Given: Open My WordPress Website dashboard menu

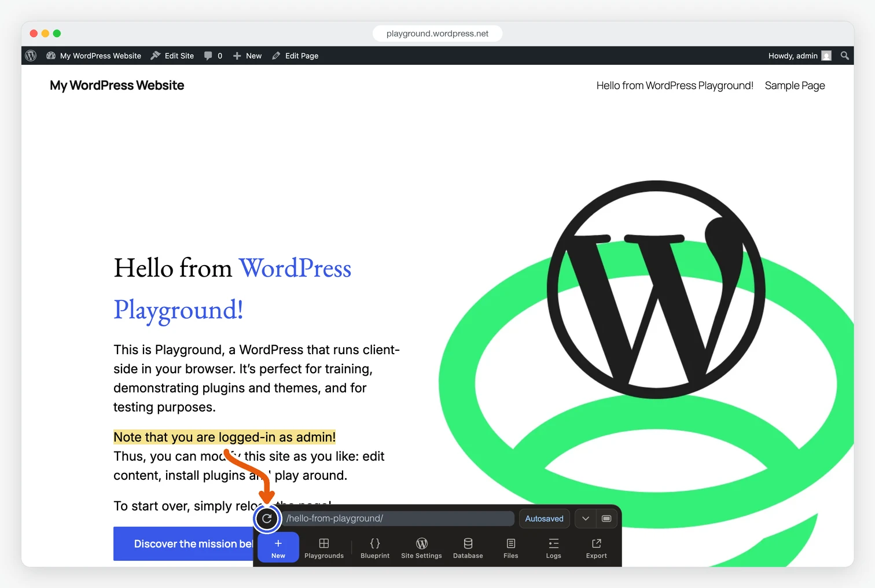Looking at the screenshot, I should pos(94,56).
